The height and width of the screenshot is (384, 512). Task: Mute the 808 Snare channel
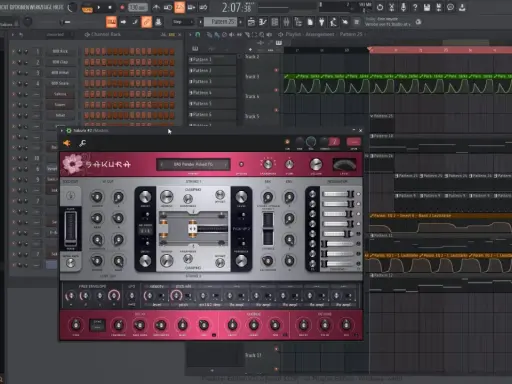14,83
